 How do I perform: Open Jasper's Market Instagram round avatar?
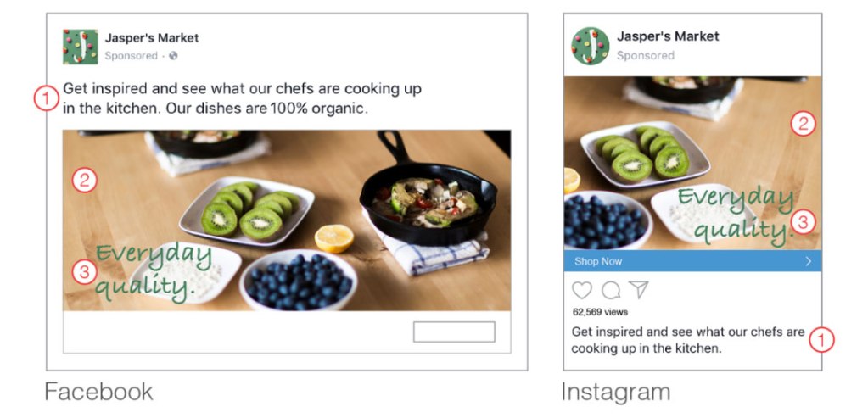591,46
